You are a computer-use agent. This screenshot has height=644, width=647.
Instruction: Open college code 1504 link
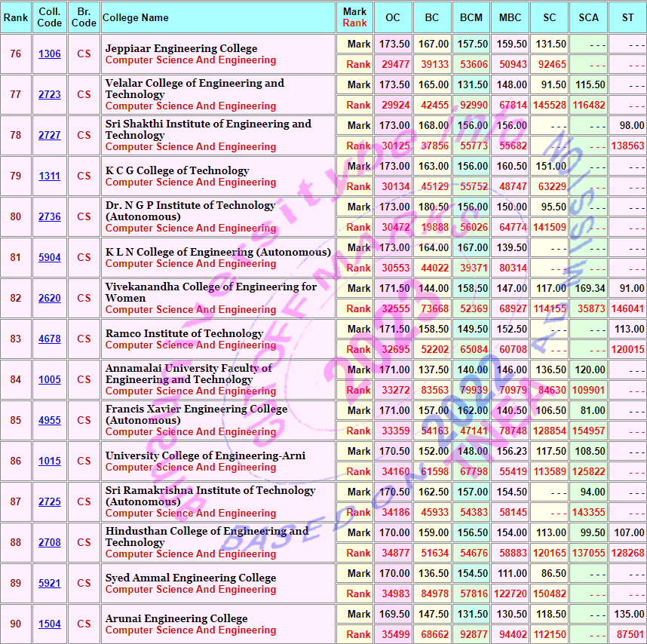click(x=50, y=624)
